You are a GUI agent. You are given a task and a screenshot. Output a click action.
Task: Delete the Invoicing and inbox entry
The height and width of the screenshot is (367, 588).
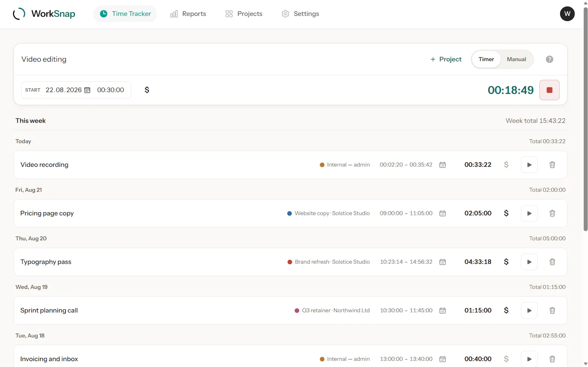tap(552, 359)
